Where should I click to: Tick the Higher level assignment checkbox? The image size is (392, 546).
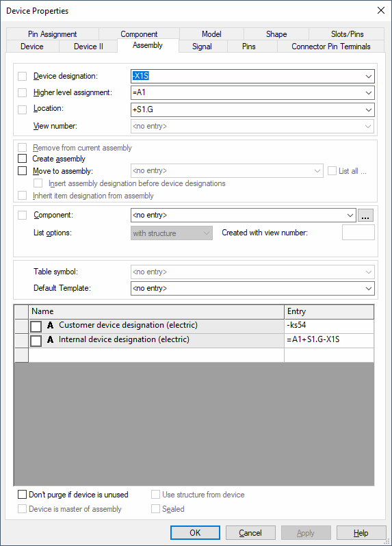23,92
